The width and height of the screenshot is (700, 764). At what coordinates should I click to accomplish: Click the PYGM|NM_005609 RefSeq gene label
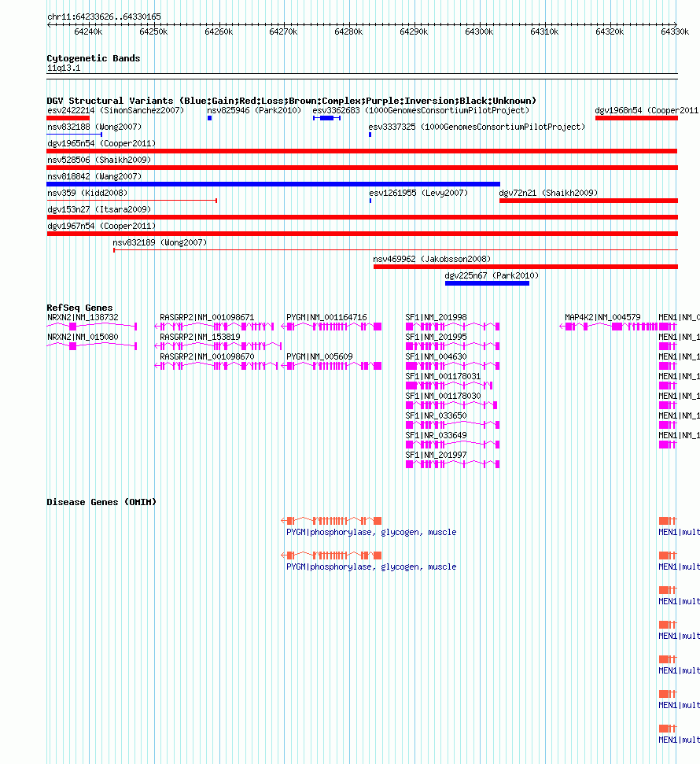[x=319, y=357]
